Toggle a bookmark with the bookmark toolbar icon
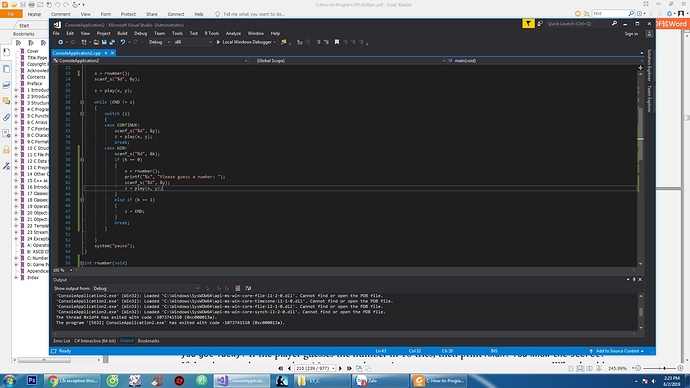 pyautogui.click(x=337, y=42)
